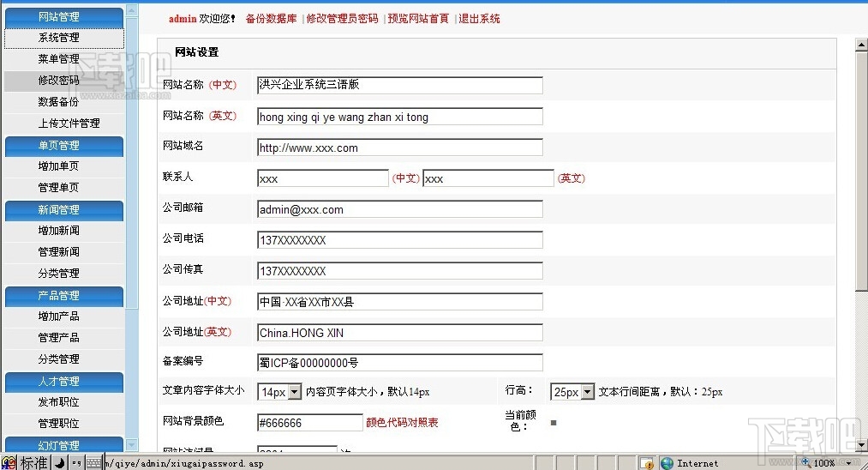Open 分类管理 under 新闻管理
Viewport: 868px width, 470px height.
coord(64,274)
